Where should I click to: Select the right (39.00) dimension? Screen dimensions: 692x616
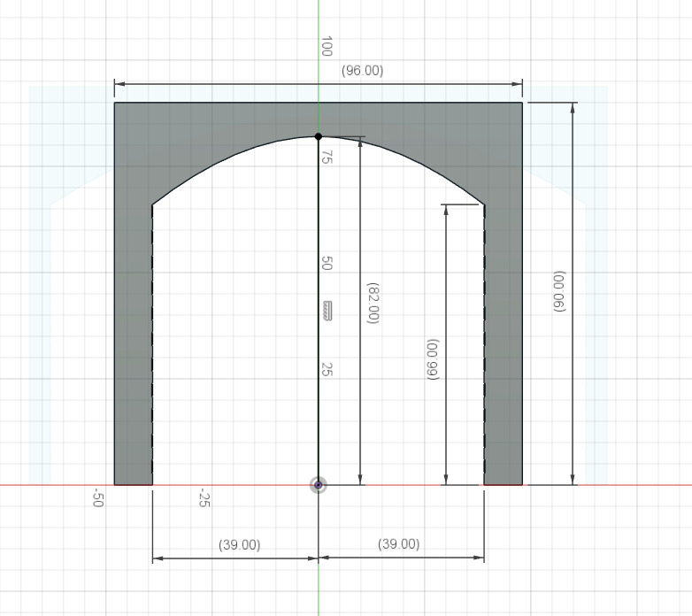[x=398, y=544]
